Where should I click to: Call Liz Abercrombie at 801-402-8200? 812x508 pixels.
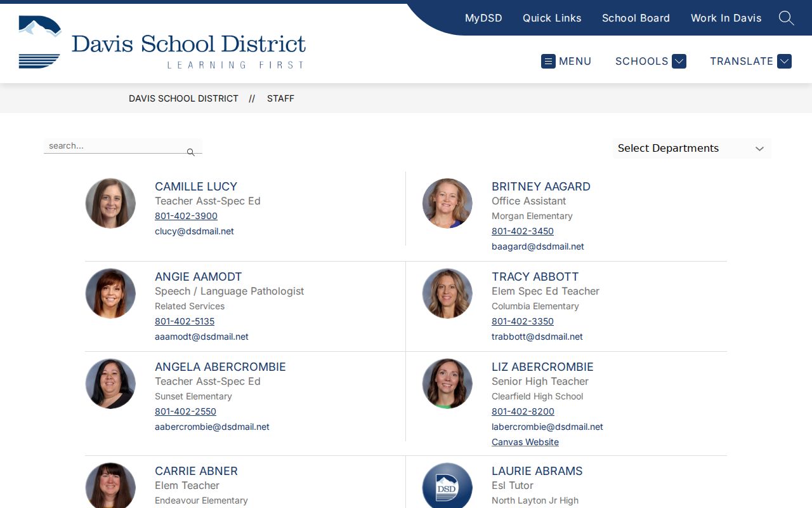click(523, 411)
